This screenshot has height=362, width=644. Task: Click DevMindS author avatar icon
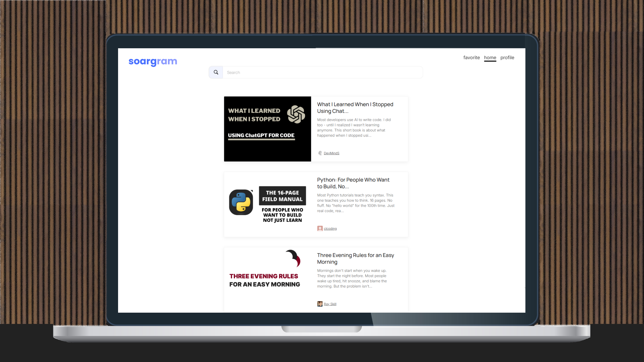[x=320, y=153]
